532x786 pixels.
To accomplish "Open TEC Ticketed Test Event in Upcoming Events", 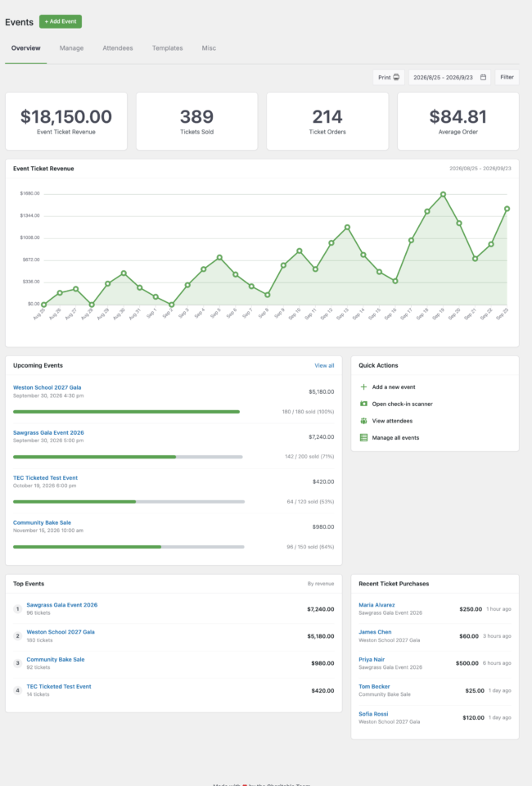I will coord(45,477).
